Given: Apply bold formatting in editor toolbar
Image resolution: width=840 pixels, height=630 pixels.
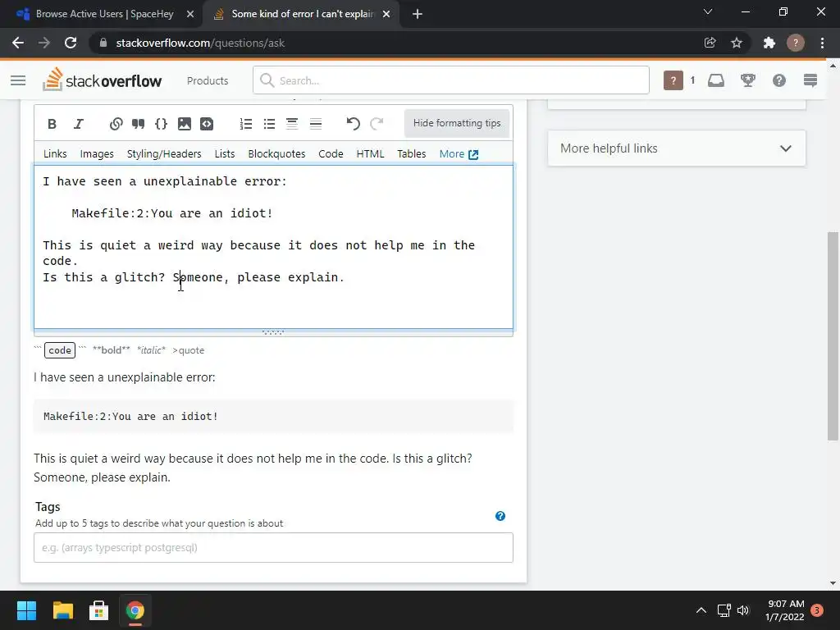Looking at the screenshot, I should 52,124.
